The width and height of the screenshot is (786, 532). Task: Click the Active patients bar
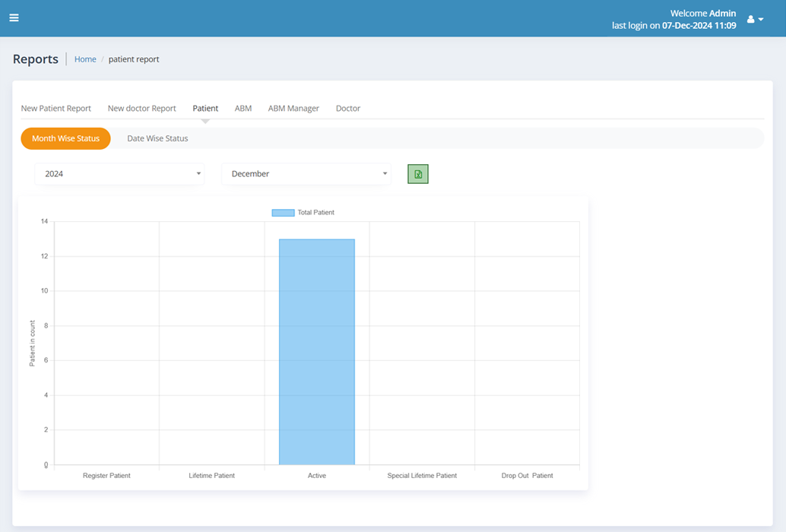tap(317, 352)
